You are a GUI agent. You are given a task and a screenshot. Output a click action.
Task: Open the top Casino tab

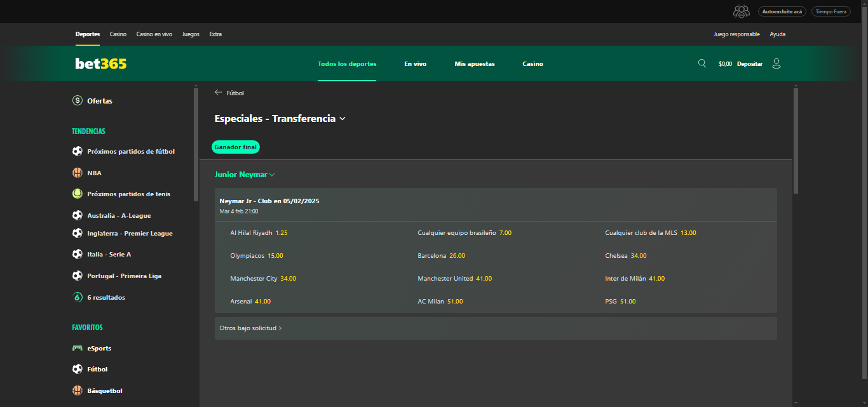[x=118, y=34]
